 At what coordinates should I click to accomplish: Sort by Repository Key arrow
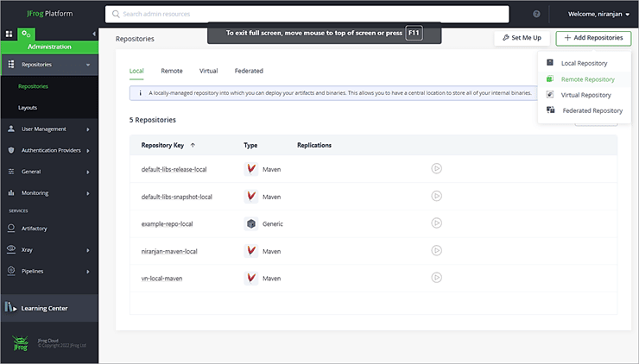click(193, 145)
